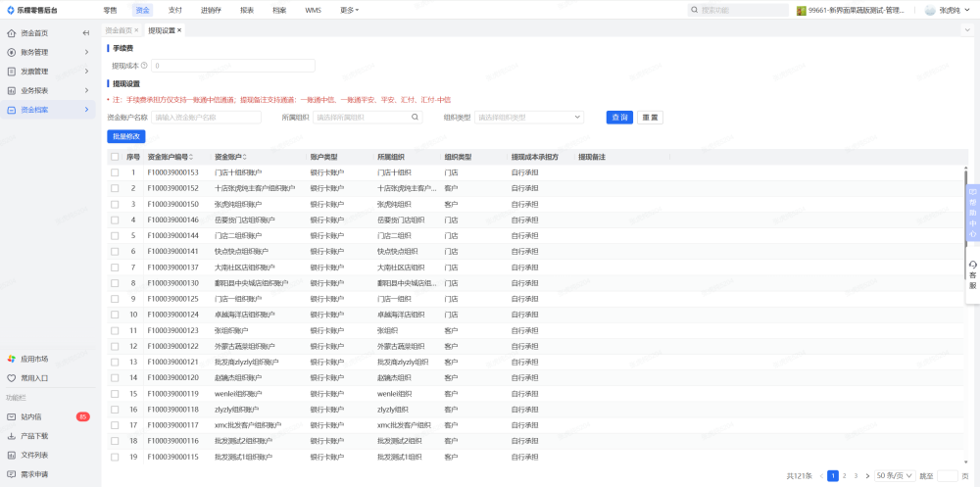Open the 组织类型 dropdown
980x487 pixels.
529,117
